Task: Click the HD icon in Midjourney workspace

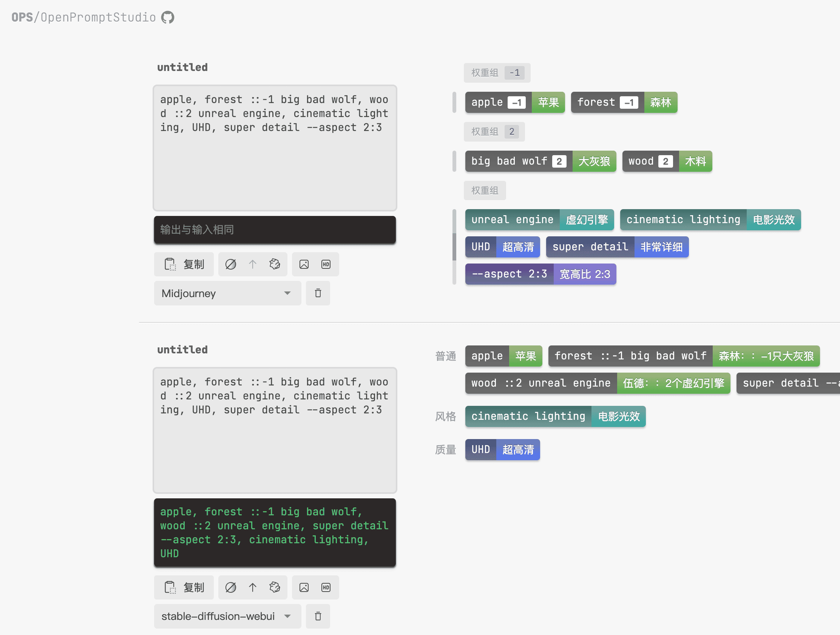Action: coord(326,264)
